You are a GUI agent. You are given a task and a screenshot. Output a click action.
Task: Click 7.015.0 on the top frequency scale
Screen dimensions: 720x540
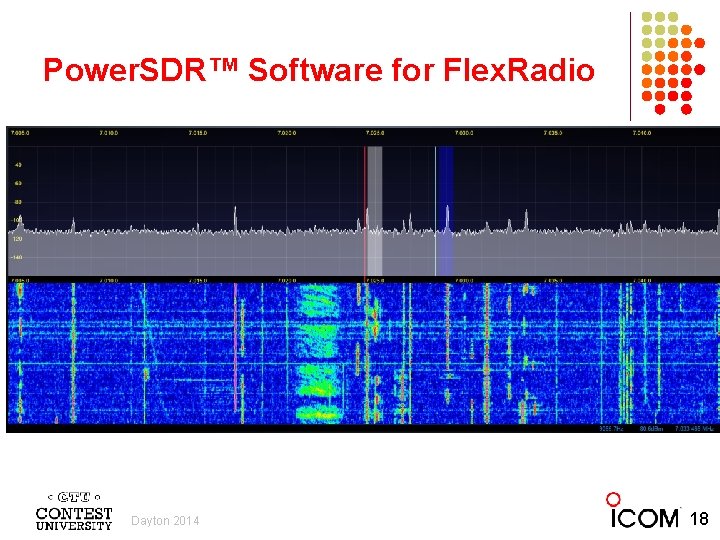197,133
